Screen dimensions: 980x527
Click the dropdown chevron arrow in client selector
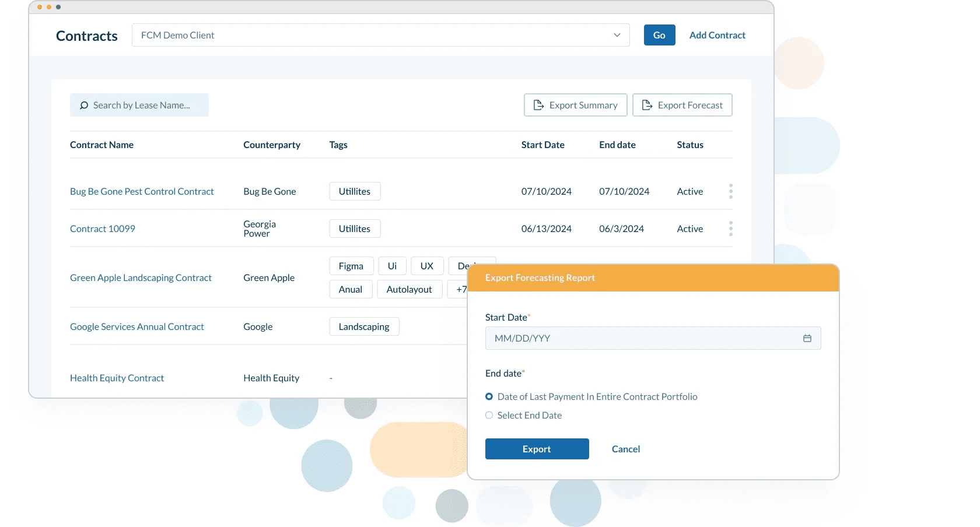point(617,35)
